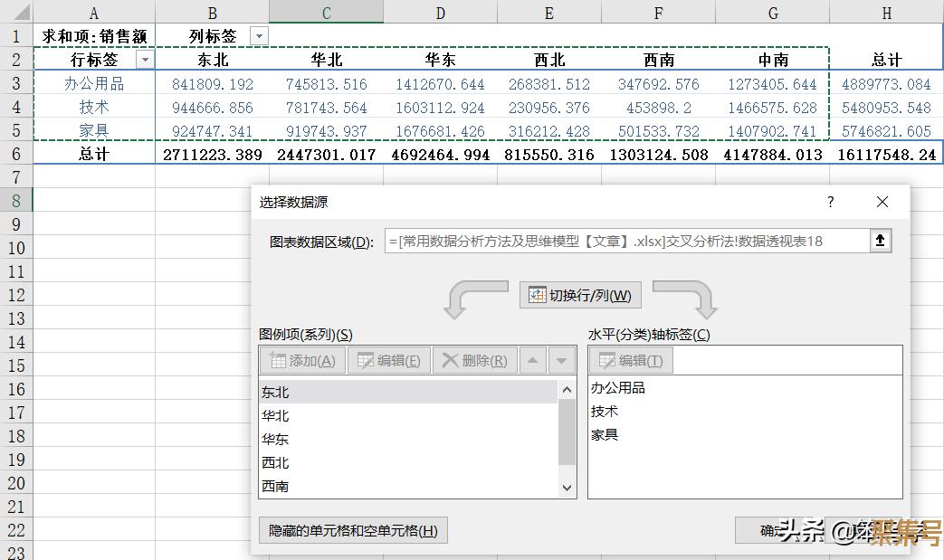The image size is (944, 560).
Task: Click the 切换行/列 switch row/column button
Action: point(580,296)
